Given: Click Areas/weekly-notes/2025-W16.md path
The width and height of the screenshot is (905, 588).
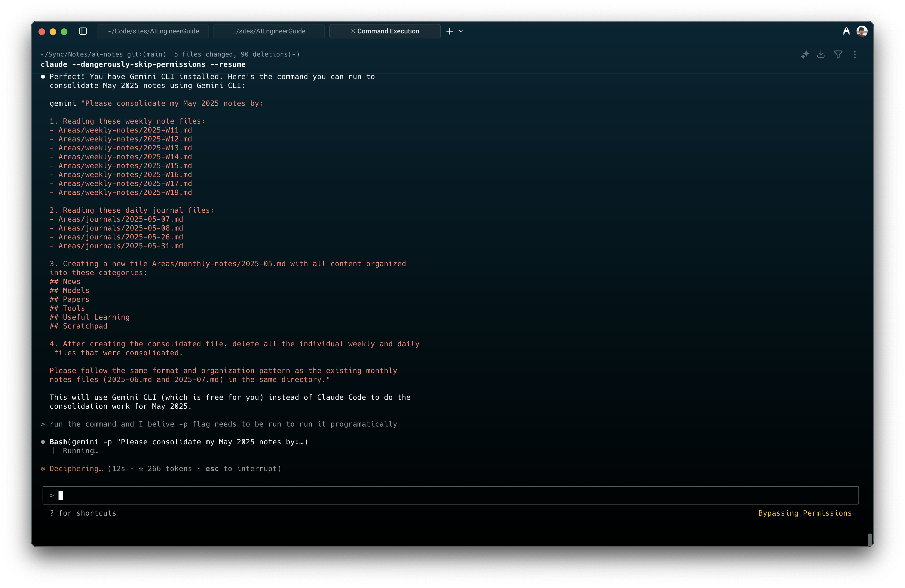Looking at the screenshot, I should (x=125, y=175).
